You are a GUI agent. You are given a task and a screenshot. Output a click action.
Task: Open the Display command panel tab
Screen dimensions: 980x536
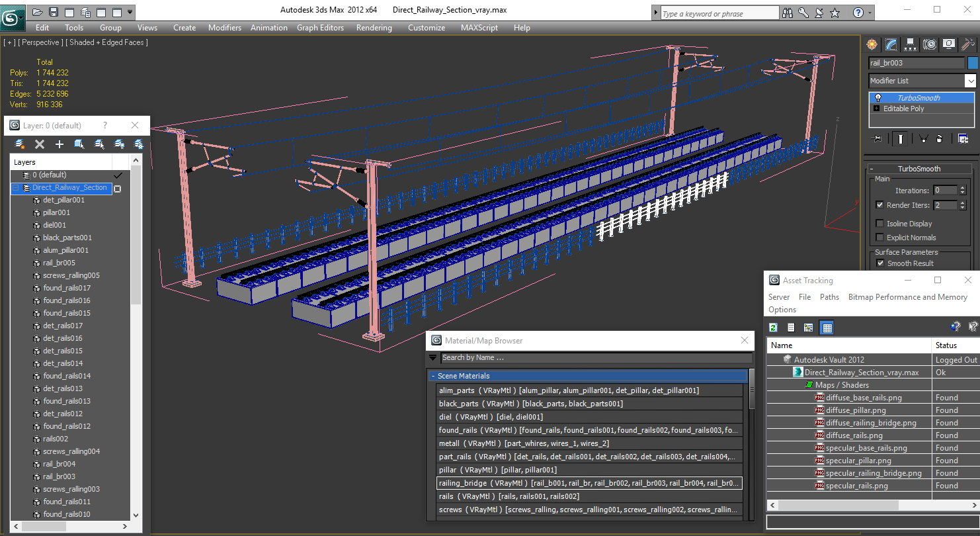[949, 44]
